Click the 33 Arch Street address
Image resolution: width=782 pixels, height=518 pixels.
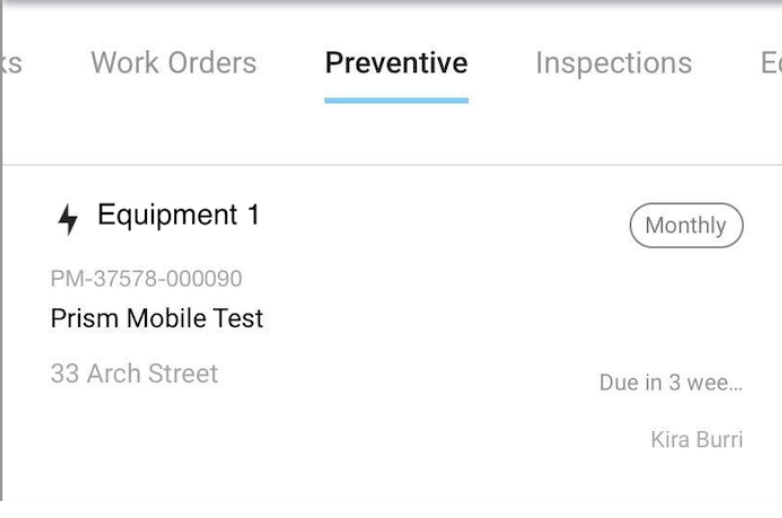[134, 374]
